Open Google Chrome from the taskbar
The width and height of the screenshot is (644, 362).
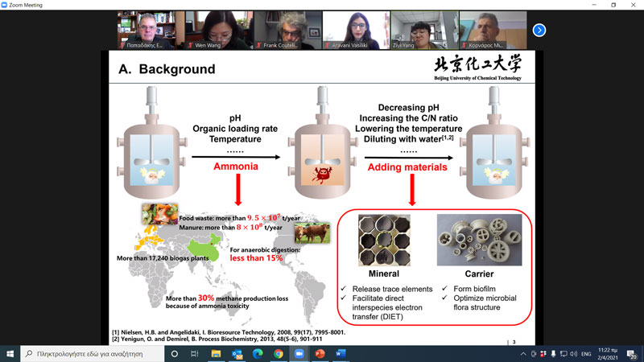point(278,353)
